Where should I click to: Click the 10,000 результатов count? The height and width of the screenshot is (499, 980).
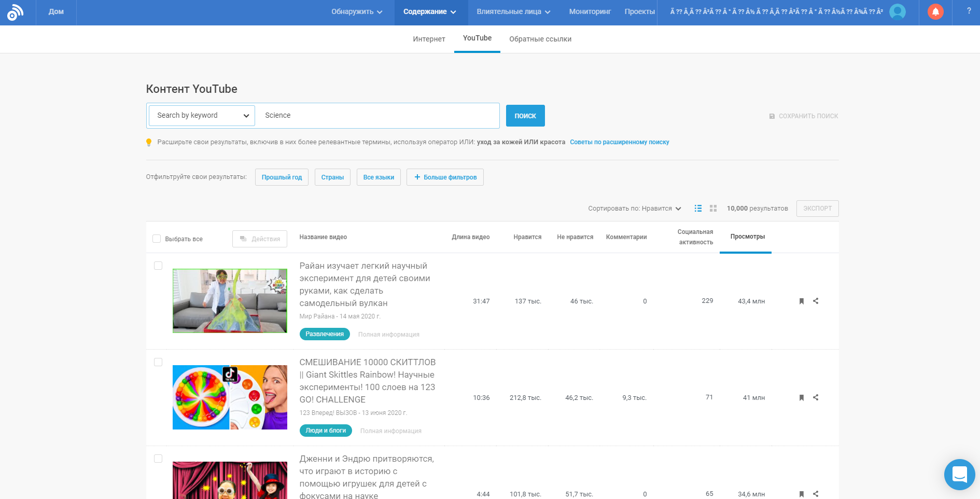click(757, 209)
